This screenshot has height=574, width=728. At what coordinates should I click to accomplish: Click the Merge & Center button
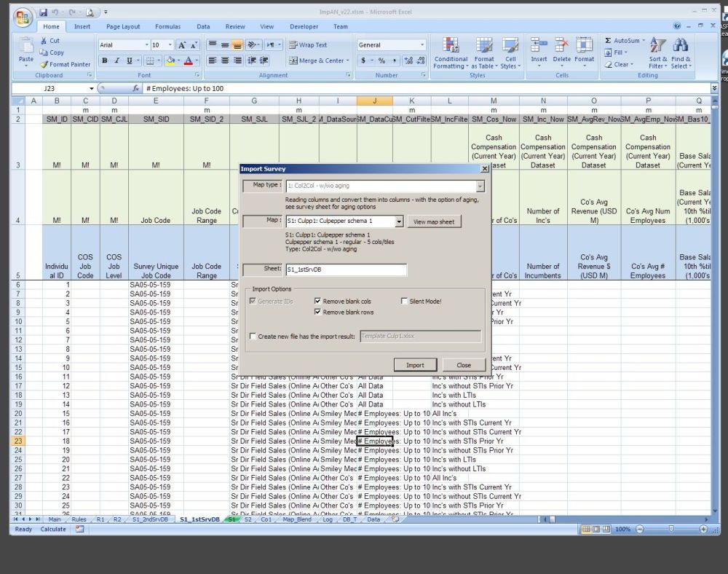(317, 60)
